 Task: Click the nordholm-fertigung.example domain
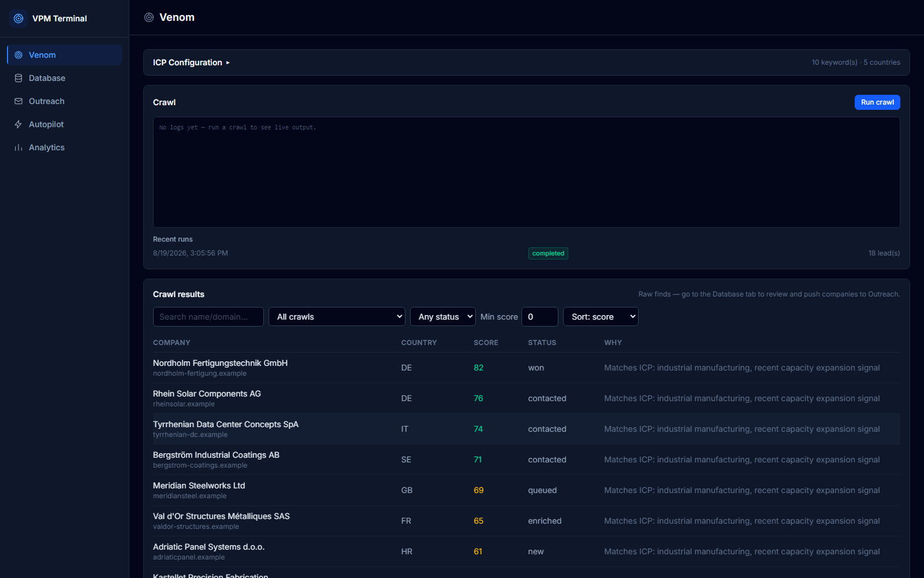tap(200, 373)
